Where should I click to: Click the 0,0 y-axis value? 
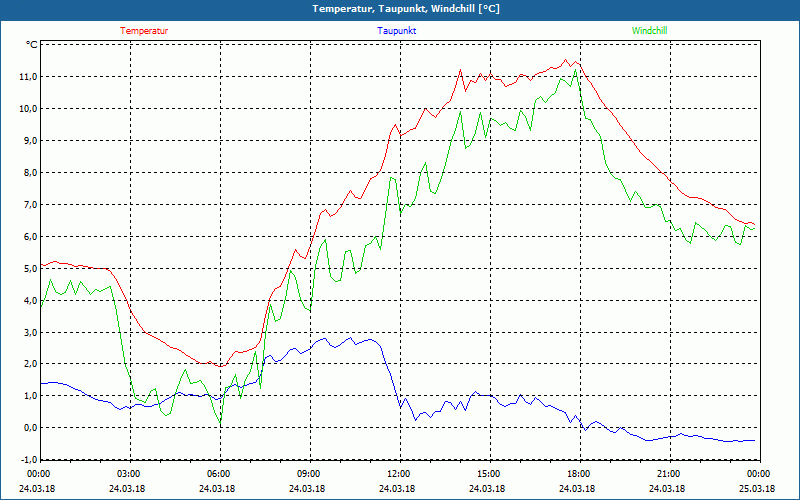coord(31,428)
